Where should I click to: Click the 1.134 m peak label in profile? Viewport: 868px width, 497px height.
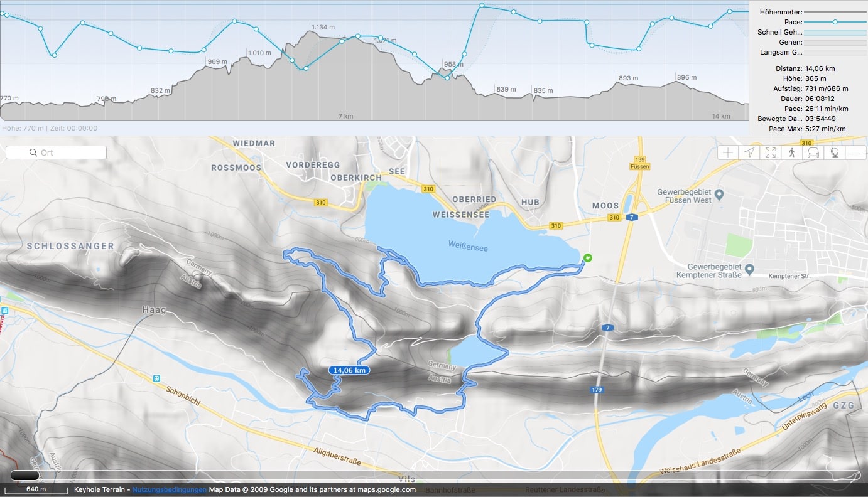323,27
